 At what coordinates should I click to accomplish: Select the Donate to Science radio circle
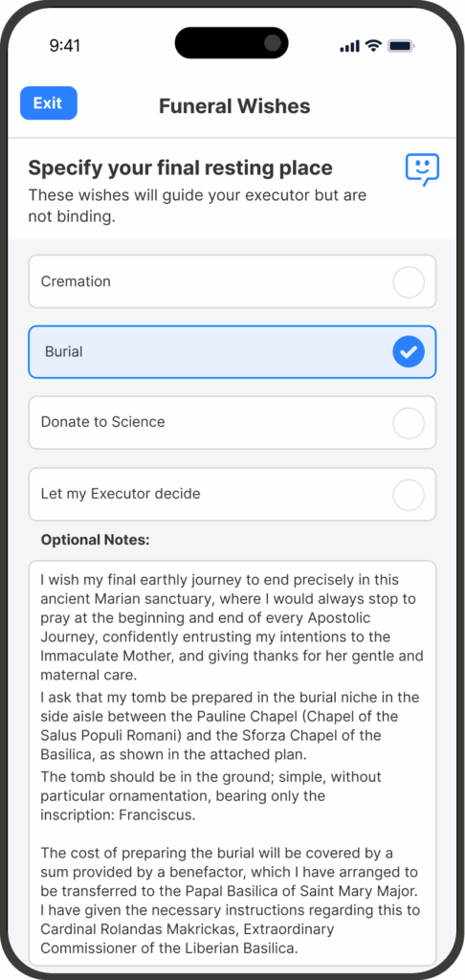pyautogui.click(x=409, y=422)
